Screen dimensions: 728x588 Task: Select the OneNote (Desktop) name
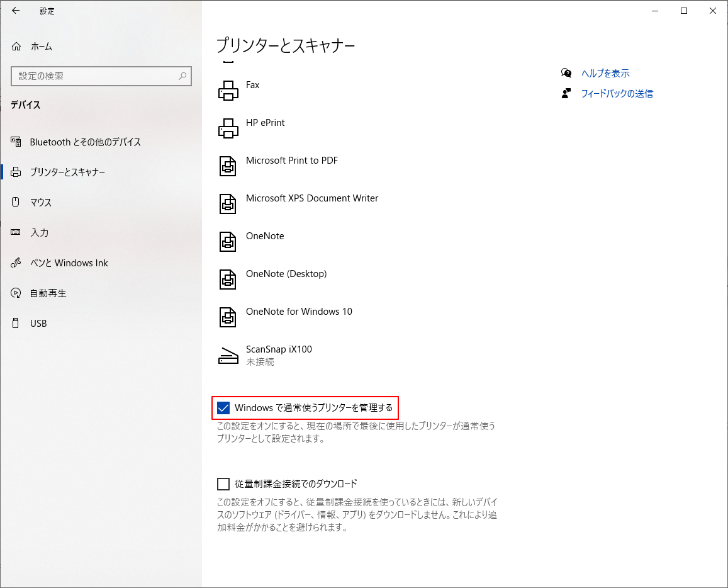click(x=286, y=274)
